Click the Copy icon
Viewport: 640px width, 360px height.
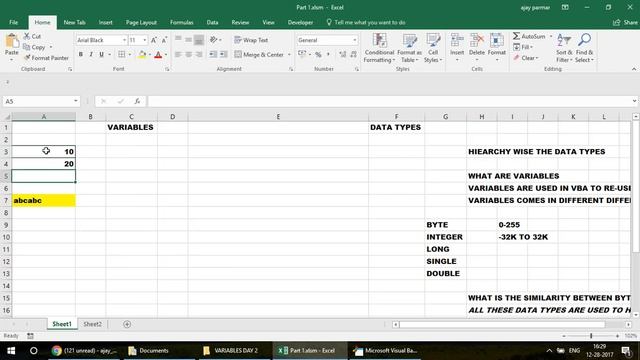tap(27, 47)
